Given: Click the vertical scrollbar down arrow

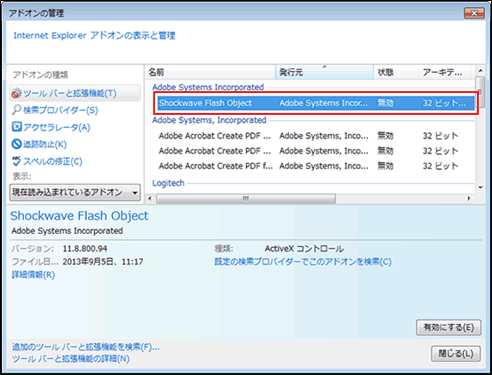Looking at the screenshot, I should [x=480, y=188].
